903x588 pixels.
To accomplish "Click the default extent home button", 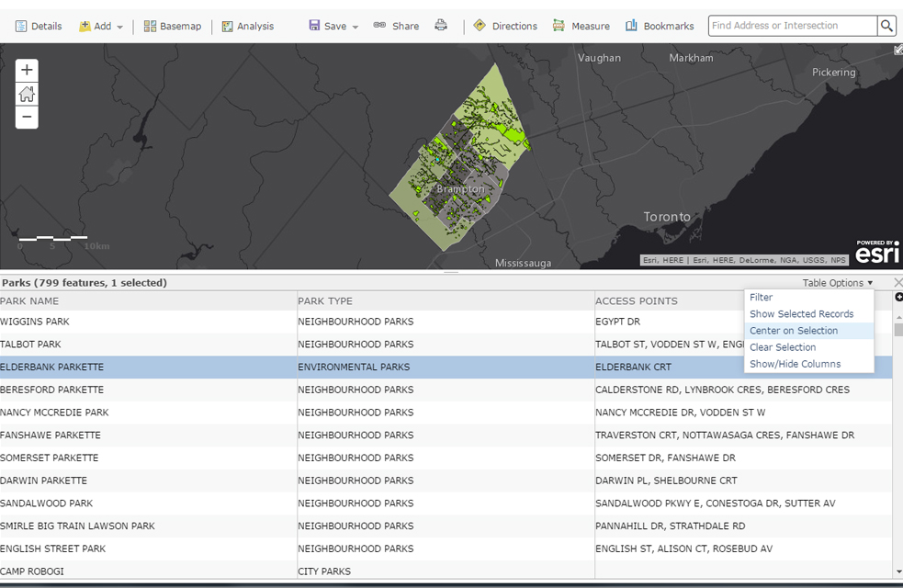I will coord(27,93).
